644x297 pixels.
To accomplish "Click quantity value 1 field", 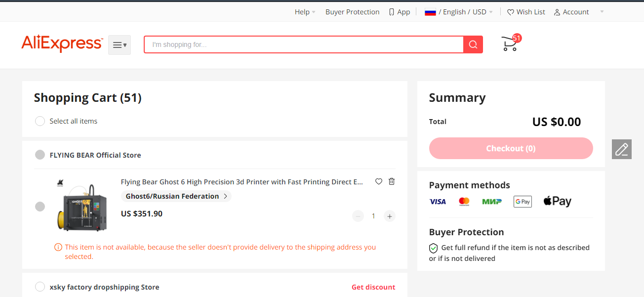I will point(374,216).
